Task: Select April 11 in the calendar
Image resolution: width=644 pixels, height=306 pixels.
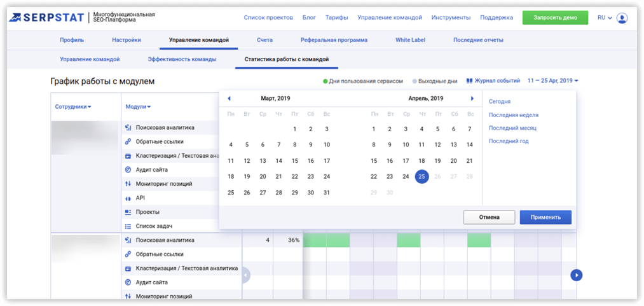Action: point(421,144)
